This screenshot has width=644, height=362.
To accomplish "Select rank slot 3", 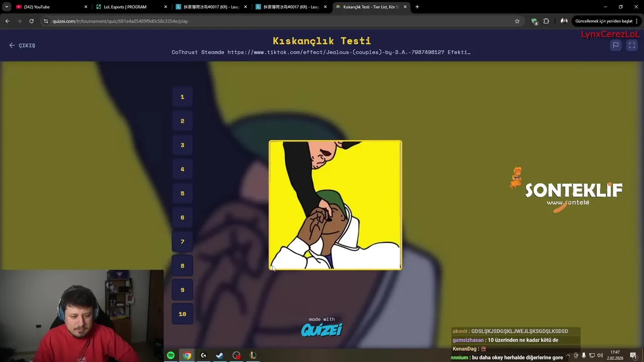I will pos(182,145).
